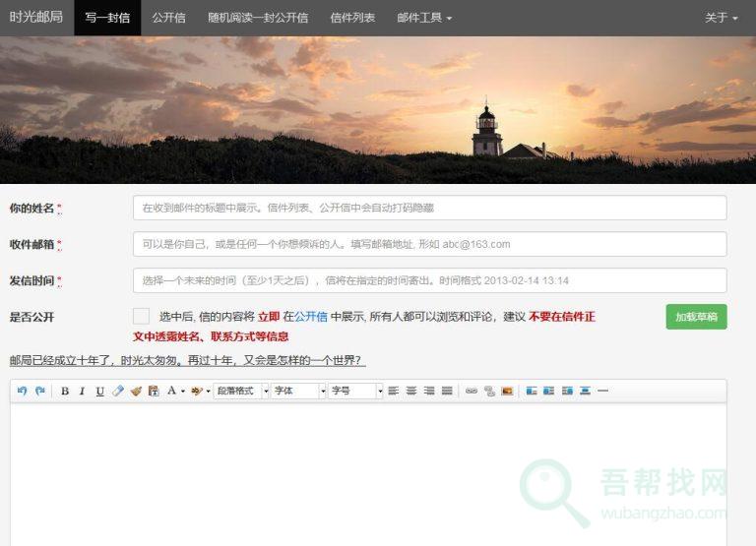756x546 pixels.
Task: Open the 公开信 tab
Action: point(168,18)
